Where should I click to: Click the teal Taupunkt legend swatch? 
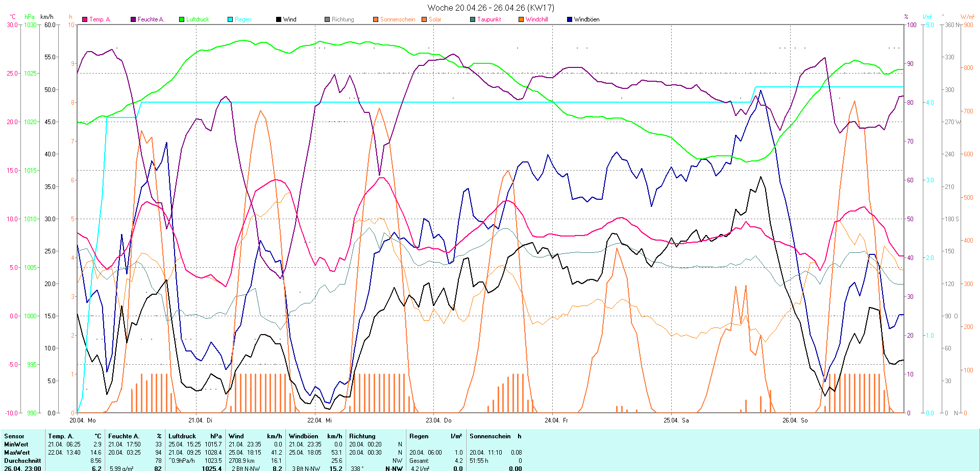click(473, 19)
